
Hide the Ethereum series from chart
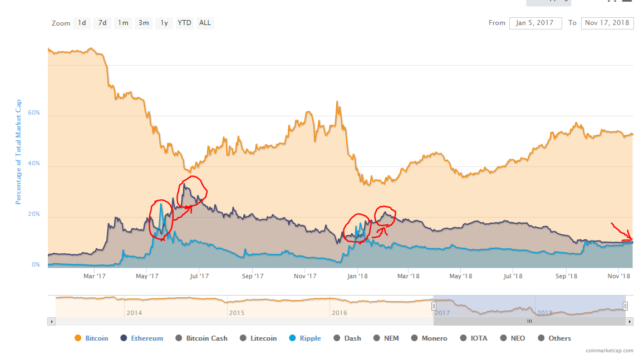pyautogui.click(x=142, y=338)
